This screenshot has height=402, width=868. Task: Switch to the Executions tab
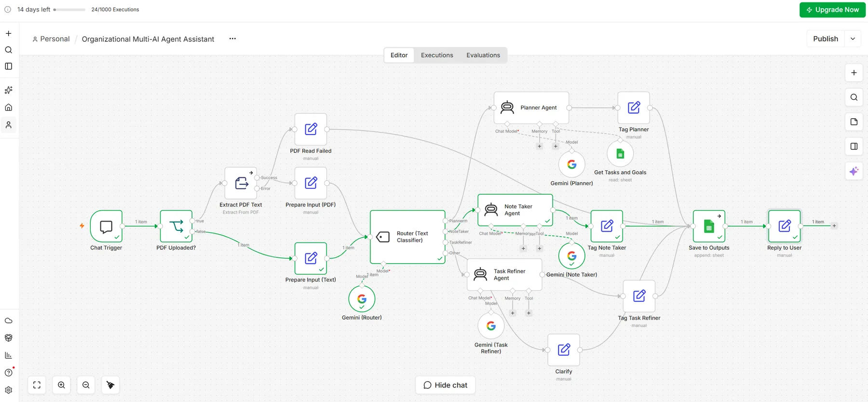(437, 55)
